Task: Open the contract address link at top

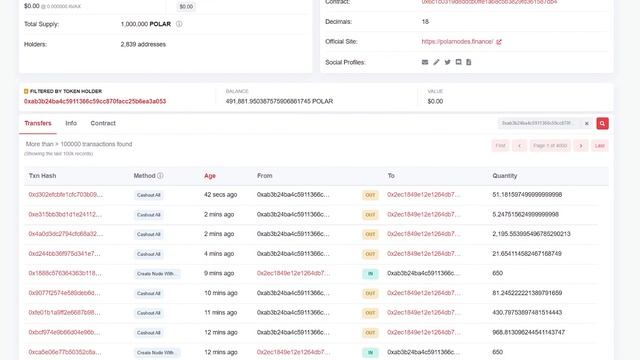Action: tap(489, 2)
